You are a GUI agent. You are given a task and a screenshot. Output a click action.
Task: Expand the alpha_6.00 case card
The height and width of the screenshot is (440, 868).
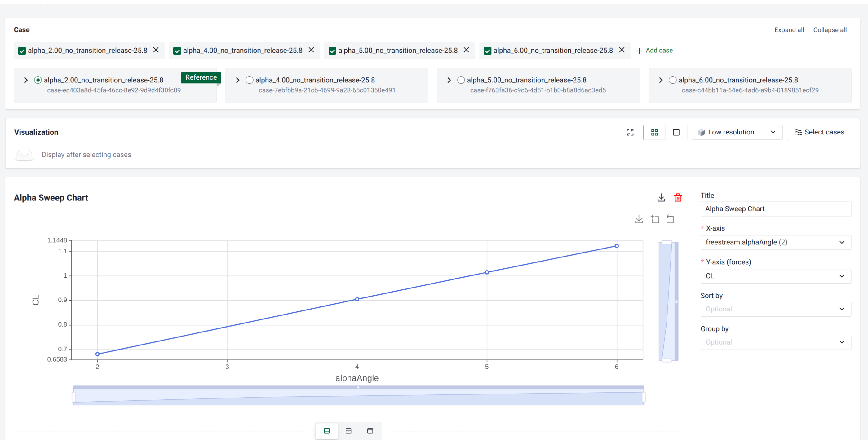[x=661, y=80]
